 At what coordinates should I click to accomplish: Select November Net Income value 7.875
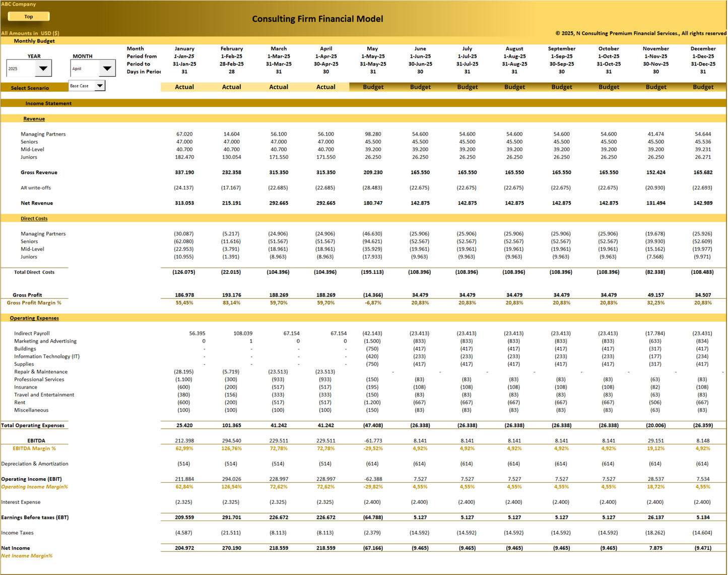coord(656,548)
